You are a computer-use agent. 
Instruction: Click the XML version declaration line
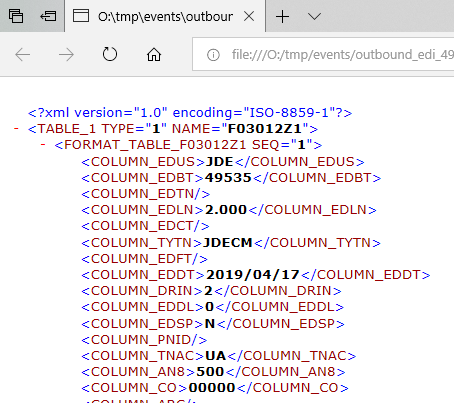(190, 113)
